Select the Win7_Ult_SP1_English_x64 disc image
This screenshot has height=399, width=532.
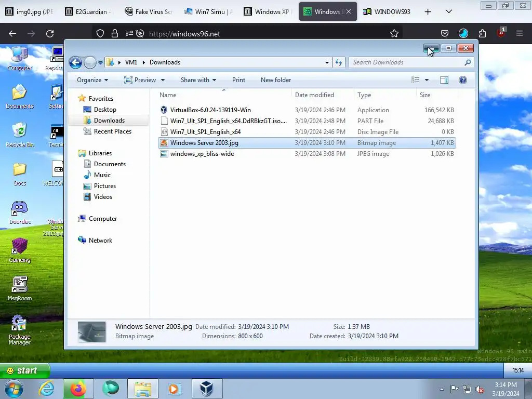click(x=307, y=132)
